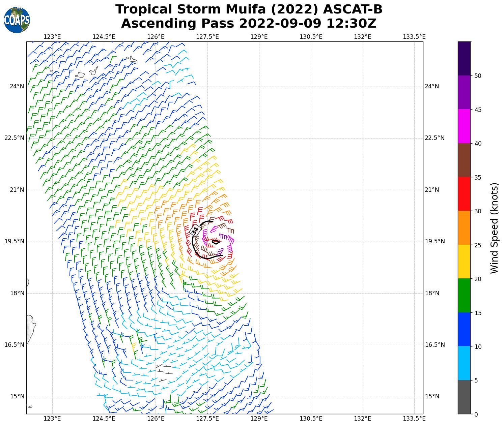
Task: Select the red 30-35 knot colorbar segment
Action: coord(464,194)
